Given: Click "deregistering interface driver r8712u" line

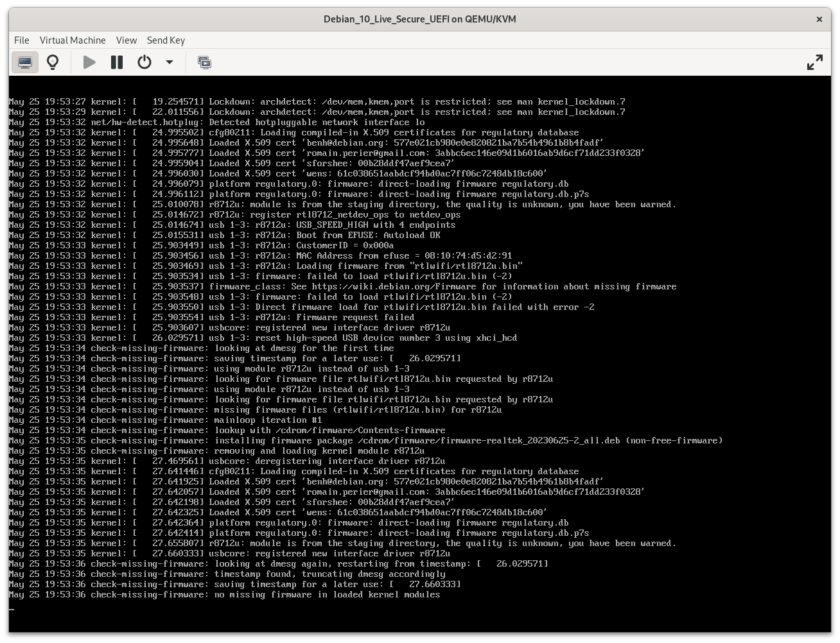Looking at the screenshot, I should pos(227,461).
